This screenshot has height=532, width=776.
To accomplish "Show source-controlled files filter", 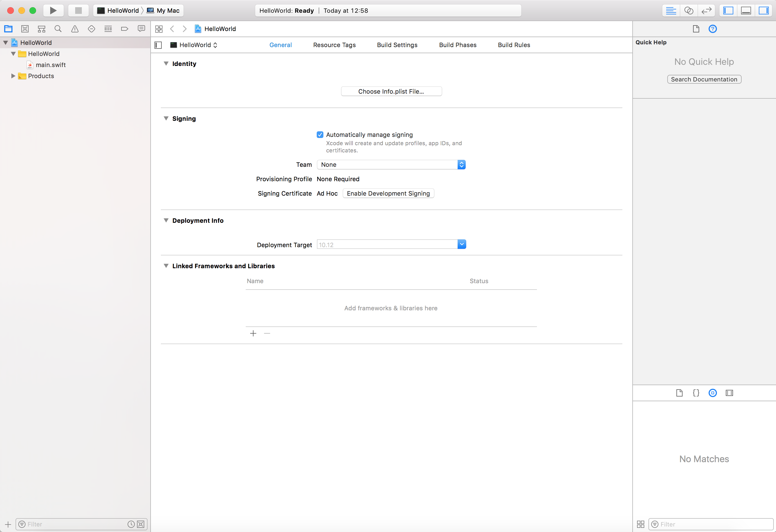I will tap(141, 524).
